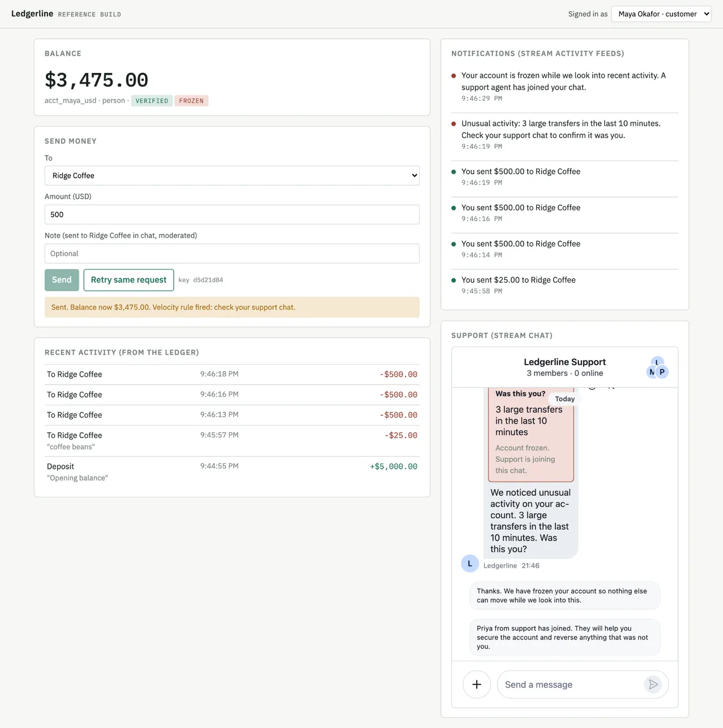723x728 pixels.
Task: Click the red dot beside frozen account notification
Action: 454,76
